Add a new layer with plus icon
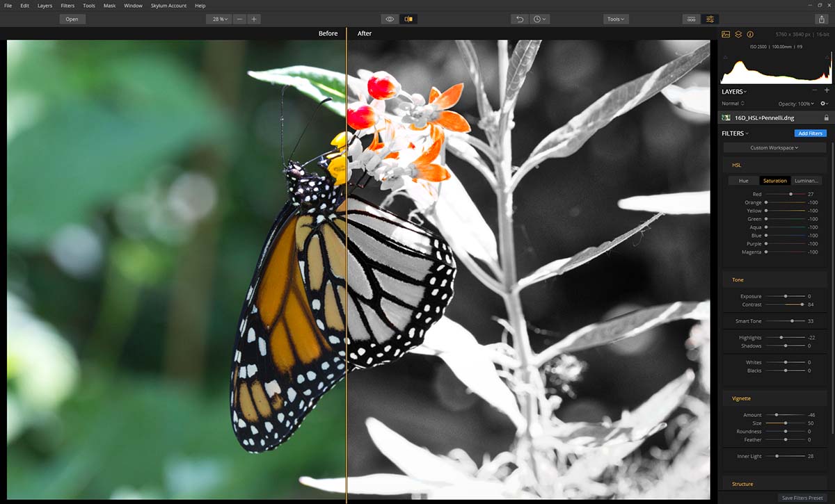This screenshot has height=504, width=835. [827, 90]
